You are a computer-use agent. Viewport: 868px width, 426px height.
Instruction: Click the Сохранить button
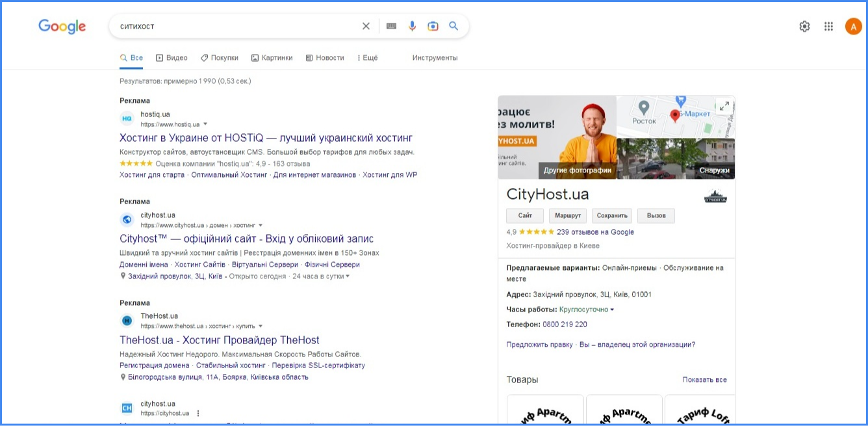612,216
